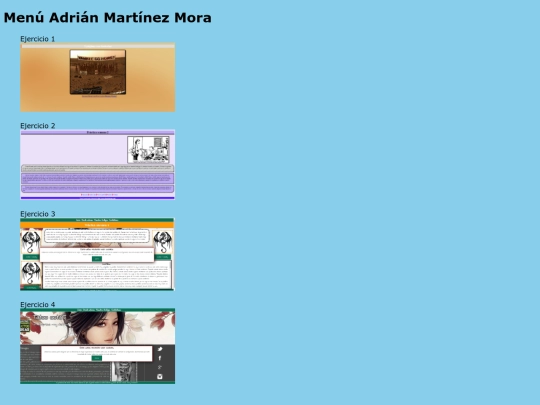Open the Ejercicio 1 link text
This screenshot has width=540, height=405.
pos(38,39)
